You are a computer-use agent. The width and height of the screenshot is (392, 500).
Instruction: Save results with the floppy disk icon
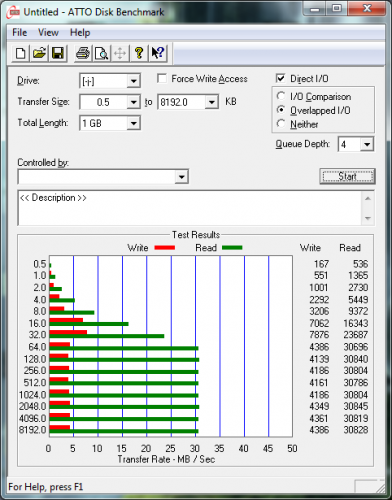(x=58, y=53)
